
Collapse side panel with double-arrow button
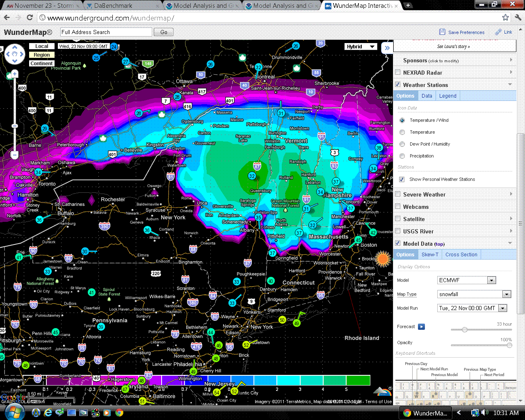click(x=387, y=48)
